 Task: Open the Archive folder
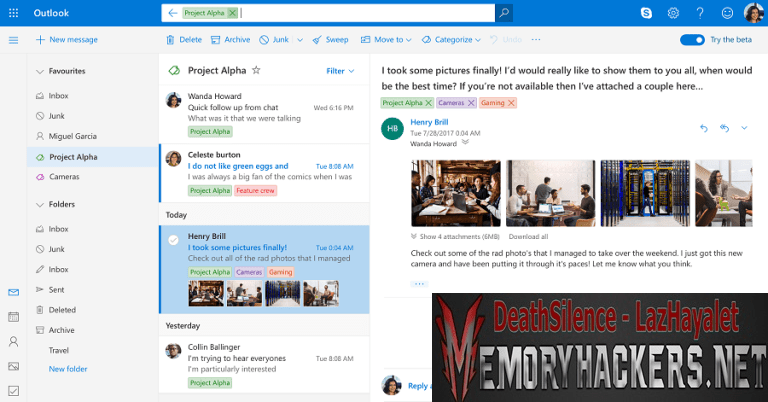click(x=55, y=331)
